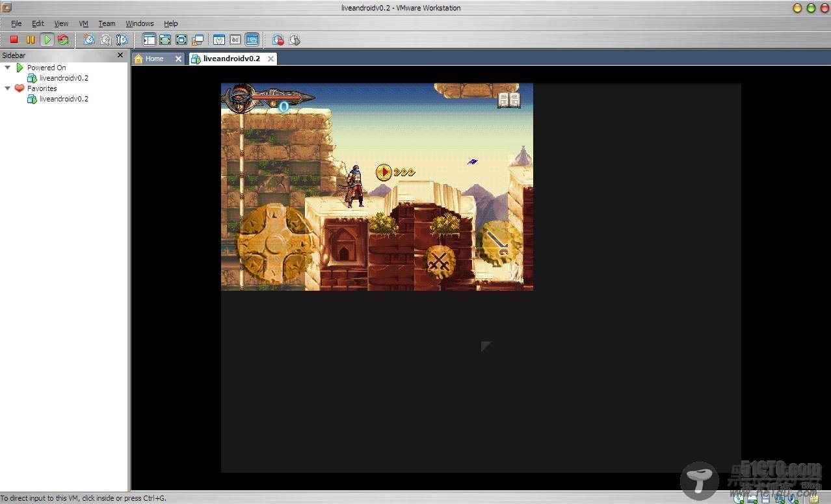831x504 pixels.
Task: Close the Sidebar panel
Action: 120,55
